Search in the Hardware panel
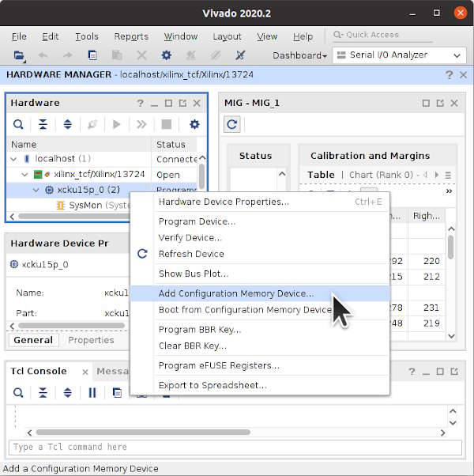This screenshot has width=474, height=476. point(18,124)
